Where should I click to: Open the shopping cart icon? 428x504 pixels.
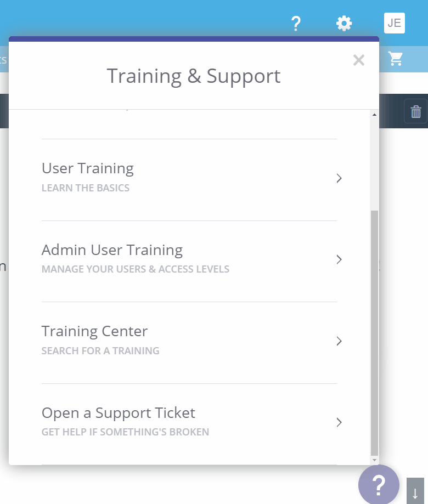(395, 59)
